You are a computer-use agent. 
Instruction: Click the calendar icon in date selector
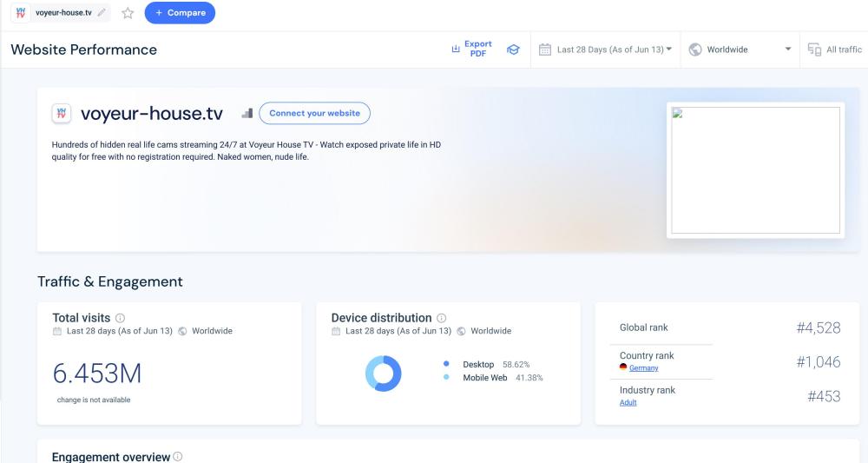click(545, 50)
